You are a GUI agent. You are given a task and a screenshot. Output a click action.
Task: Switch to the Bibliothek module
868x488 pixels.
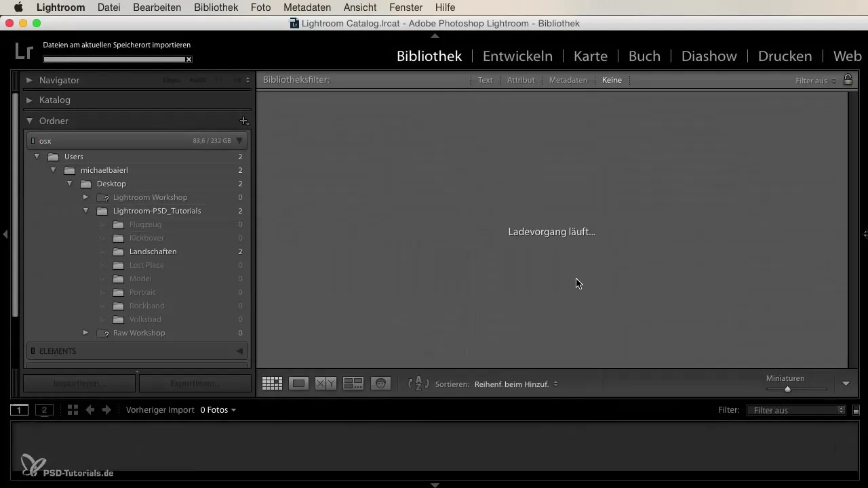coord(429,56)
